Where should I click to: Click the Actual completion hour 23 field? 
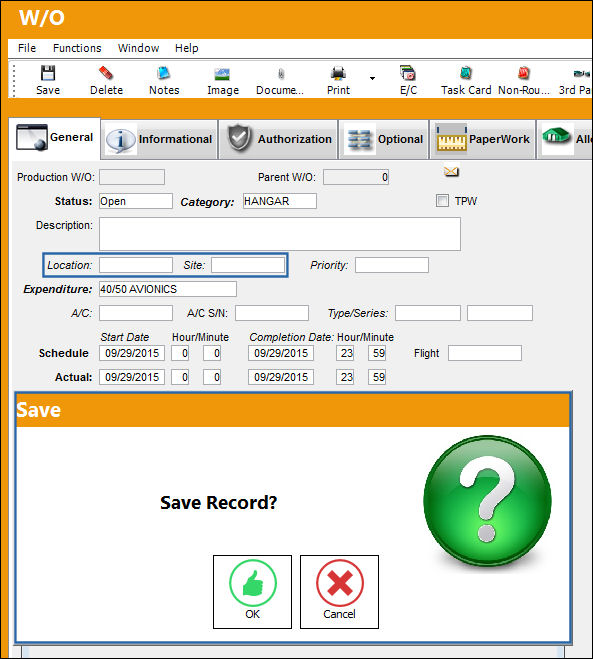coord(345,377)
